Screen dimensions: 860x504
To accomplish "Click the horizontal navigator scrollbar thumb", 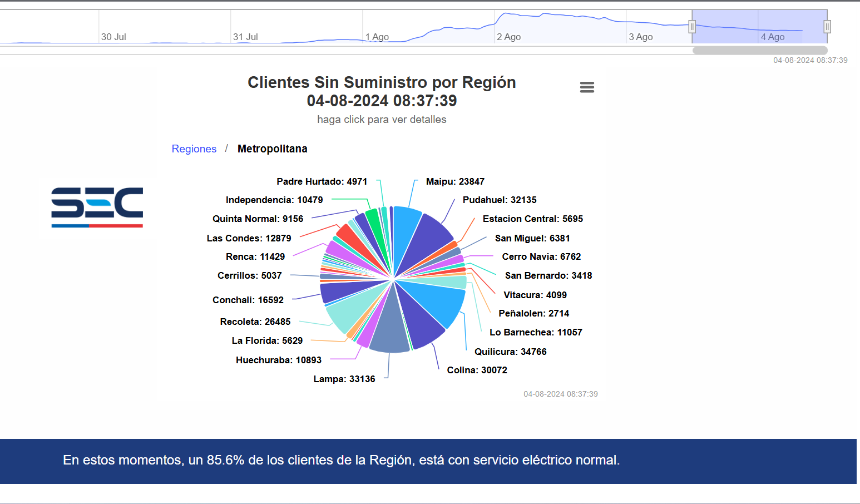I will point(759,50).
